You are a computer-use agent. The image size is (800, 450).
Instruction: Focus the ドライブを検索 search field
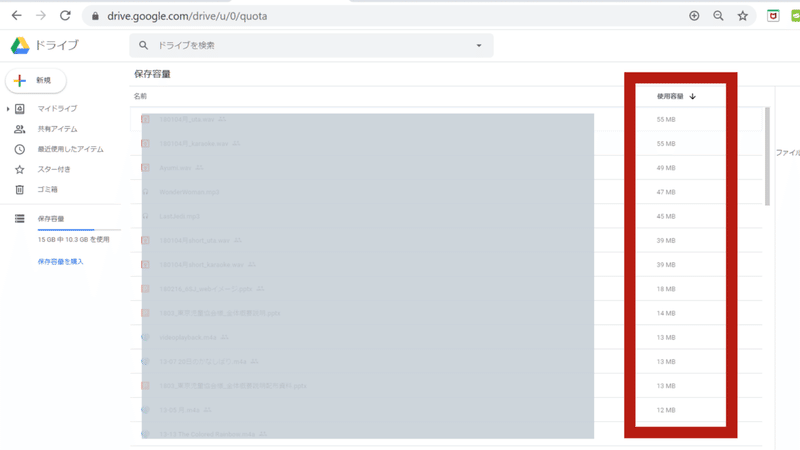tap(311, 45)
